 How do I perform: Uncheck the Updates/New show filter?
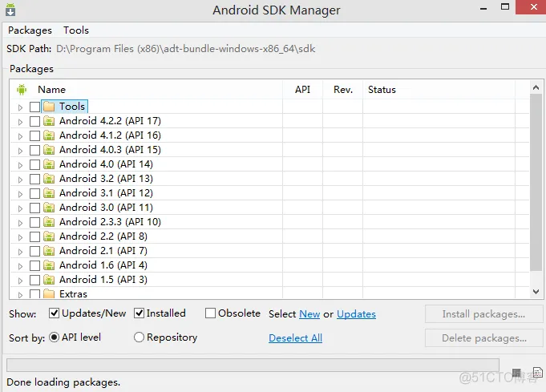click(54, 313)
